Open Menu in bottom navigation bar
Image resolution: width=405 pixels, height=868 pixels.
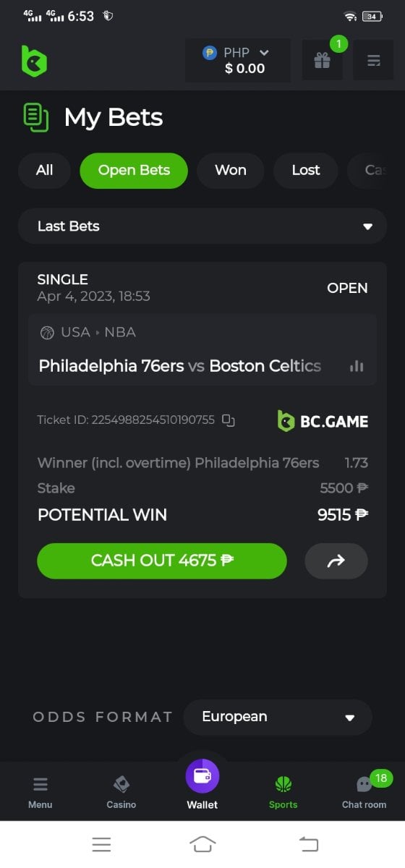point(40,792)
